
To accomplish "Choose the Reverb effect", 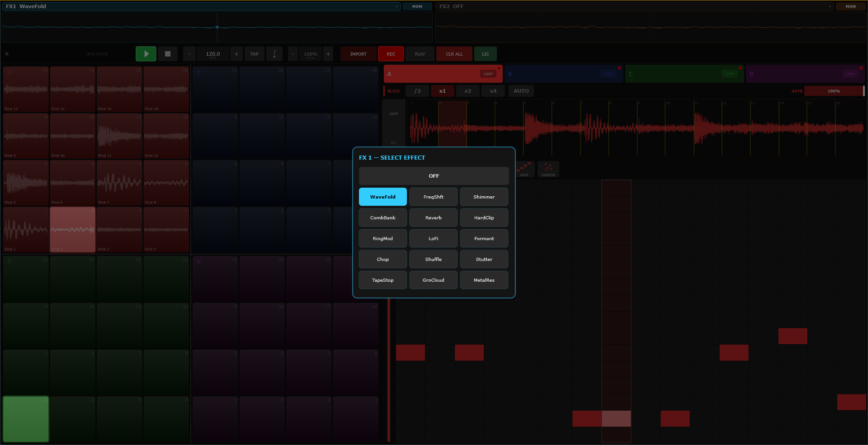I will (x=434, y=218).
